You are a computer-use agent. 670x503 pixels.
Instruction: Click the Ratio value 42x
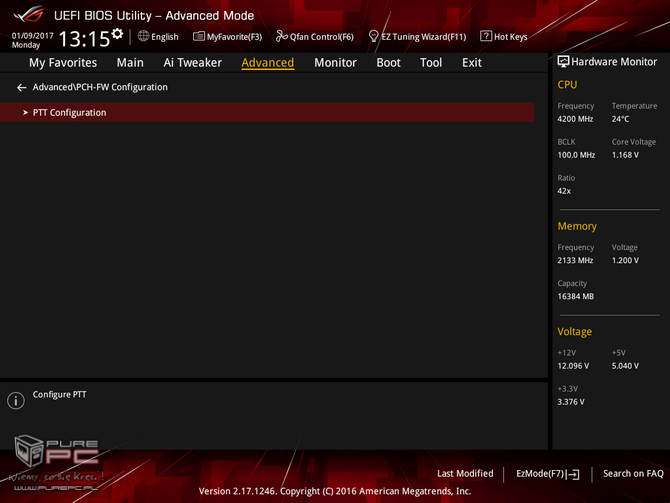tap(564, 191)
